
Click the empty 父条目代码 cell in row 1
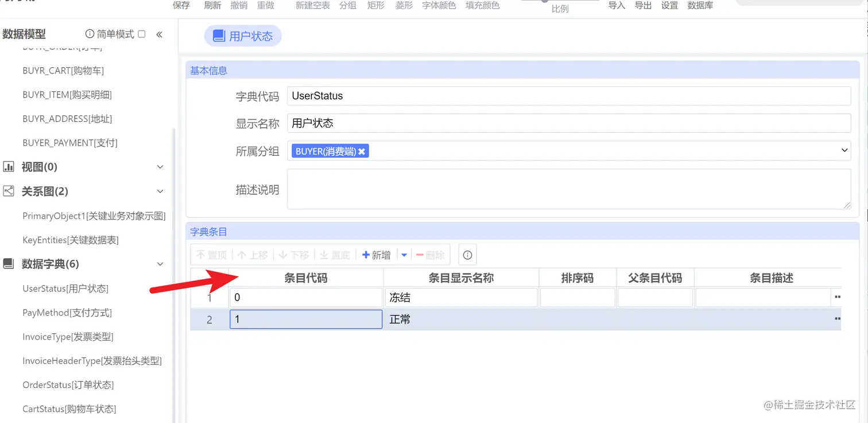tap(655, 298)
